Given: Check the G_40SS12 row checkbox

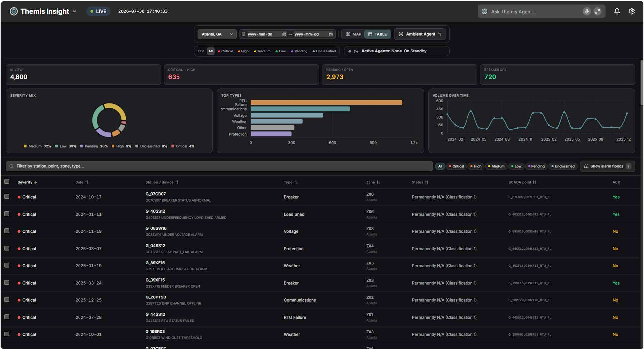Looking at the screenshot, I should point(7,214).
